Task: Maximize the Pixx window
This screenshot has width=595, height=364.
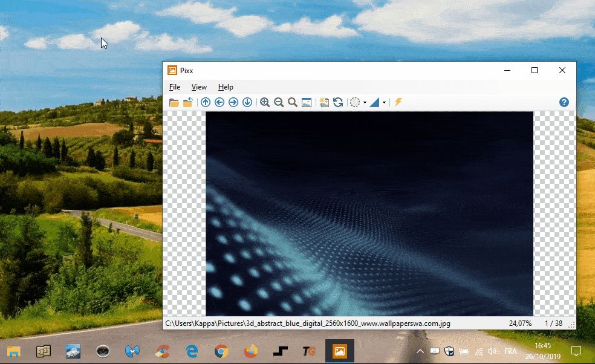Action: [x=535, y=70]
